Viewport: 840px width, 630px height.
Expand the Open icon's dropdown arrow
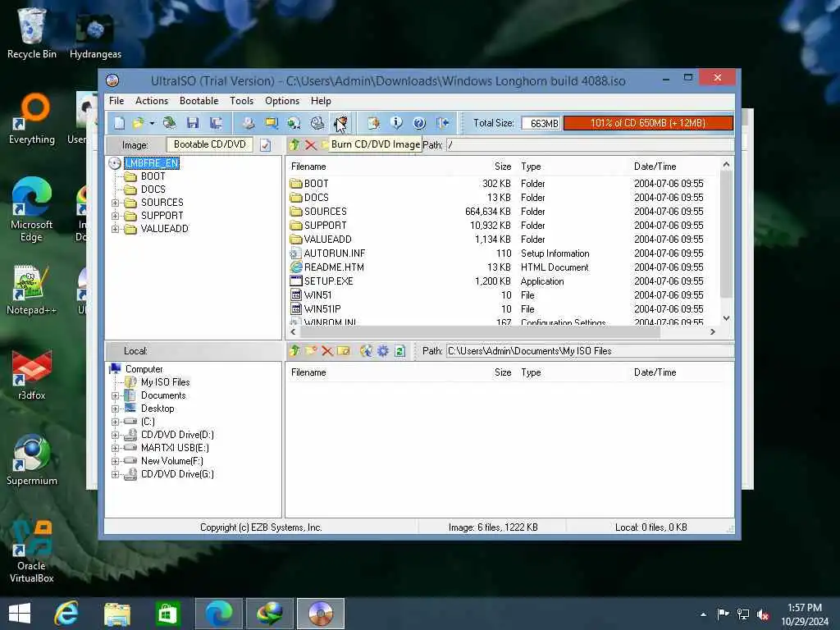click(x=152, y=123)
